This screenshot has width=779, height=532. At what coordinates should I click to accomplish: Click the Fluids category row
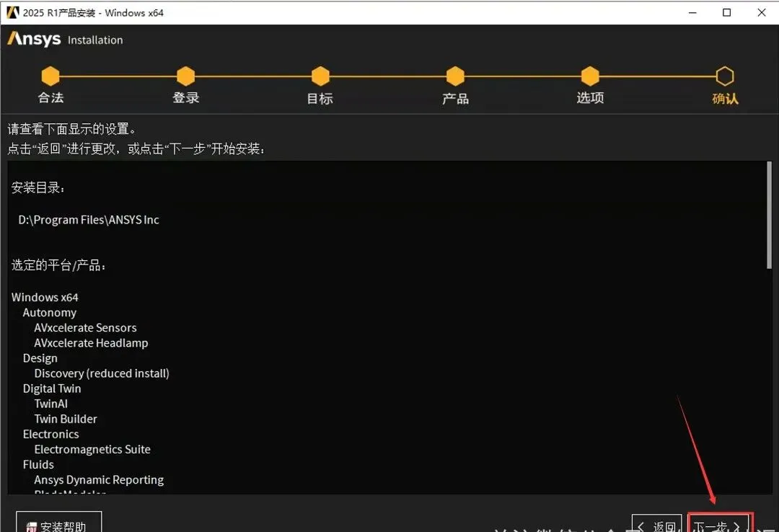[x=38, y=464]
